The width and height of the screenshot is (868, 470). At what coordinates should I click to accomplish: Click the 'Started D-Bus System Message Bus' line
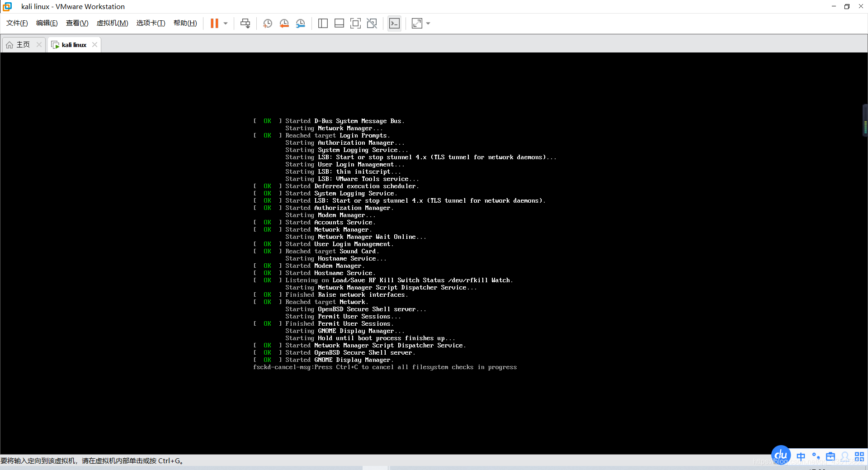click(x=329, y=121)
